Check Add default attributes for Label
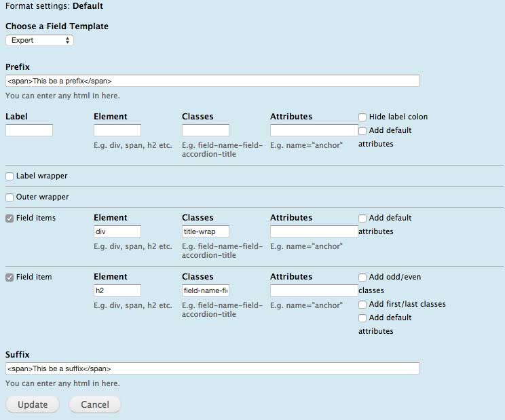Image resolution: width=505 pixels, height=420 pixels. tap(363, 130)
